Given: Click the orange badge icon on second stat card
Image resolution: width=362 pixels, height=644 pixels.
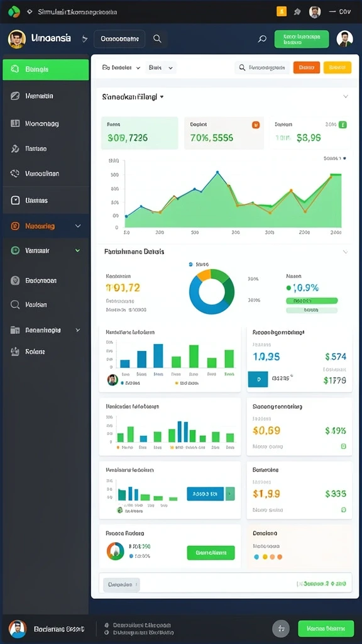Looking at the screenshot, I should 256,125.
